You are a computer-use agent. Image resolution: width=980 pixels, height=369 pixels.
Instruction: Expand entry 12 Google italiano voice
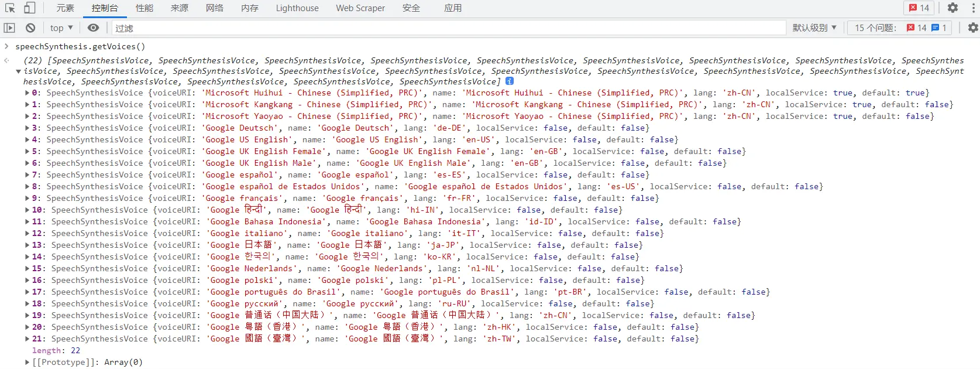[x=27, y=233]
